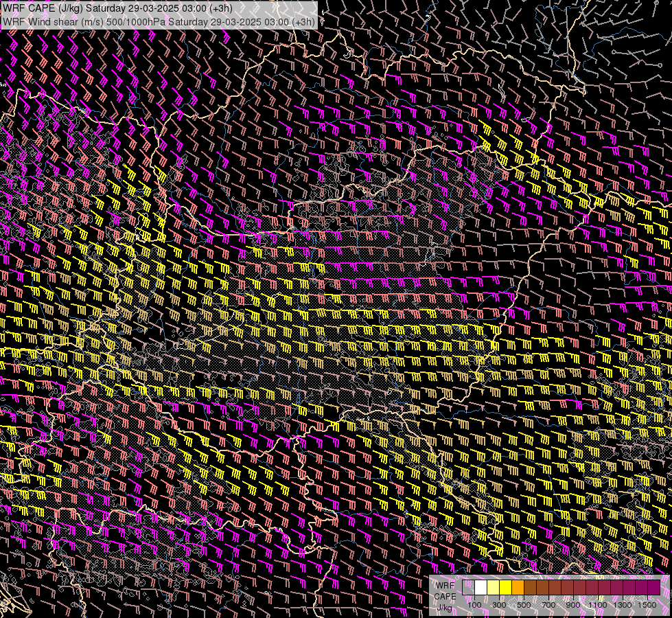This screenshot has height=618, width=672.
Task: Click the 'WRF CAPE (J/kg)' title line
Action: pyautogui.click(x=117, y=8)
